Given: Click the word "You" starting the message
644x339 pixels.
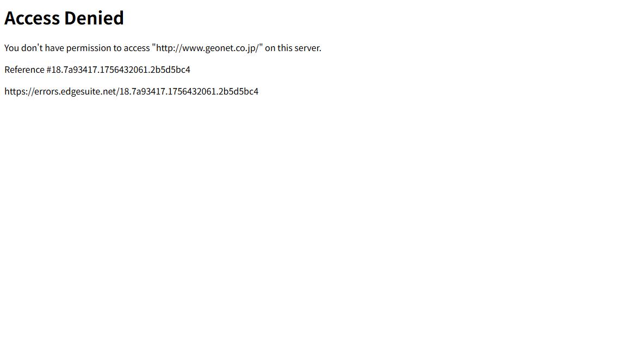Looking at the screenshot, I should point(11,48).
